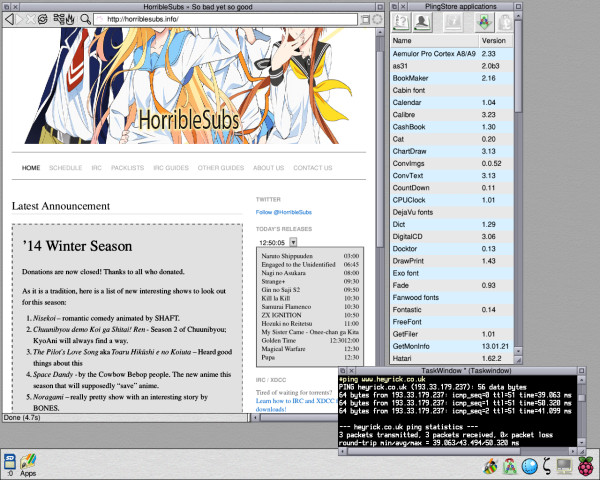Click the flame hotlist icon in browser toolbar

(x=70, y=19)
